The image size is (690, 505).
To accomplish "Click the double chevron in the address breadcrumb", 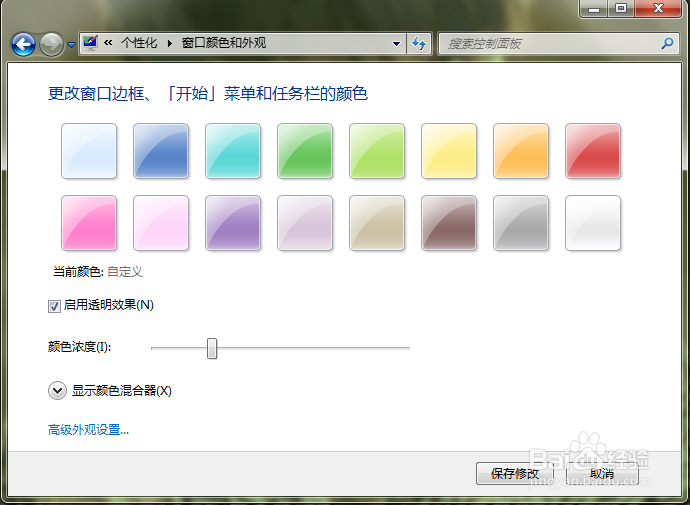I will [108, 43].
